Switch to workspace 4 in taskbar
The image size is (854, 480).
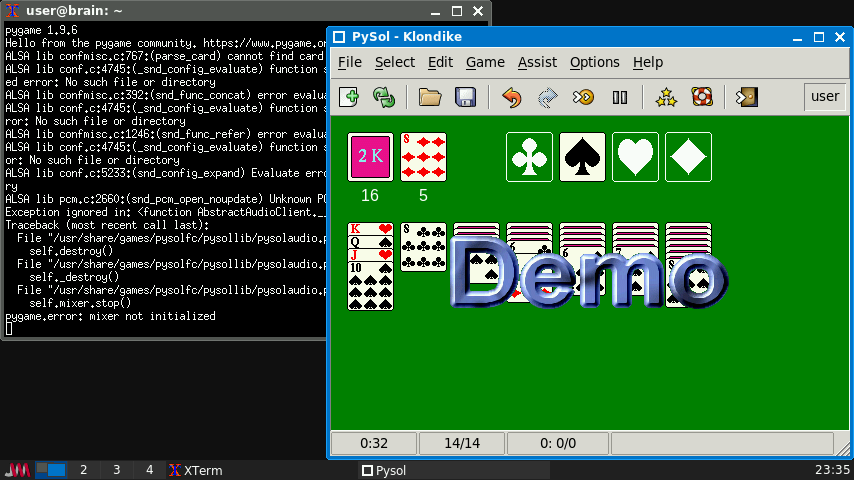click(150, 470)
